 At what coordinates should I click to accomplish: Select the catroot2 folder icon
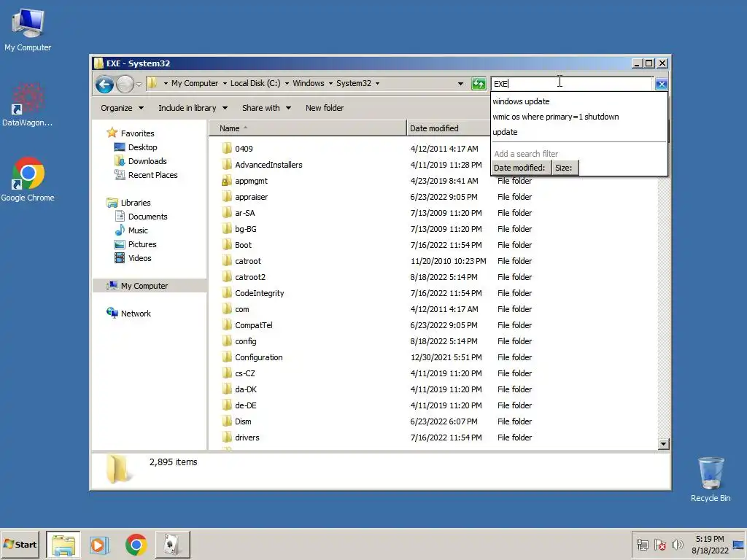point(227,276)
